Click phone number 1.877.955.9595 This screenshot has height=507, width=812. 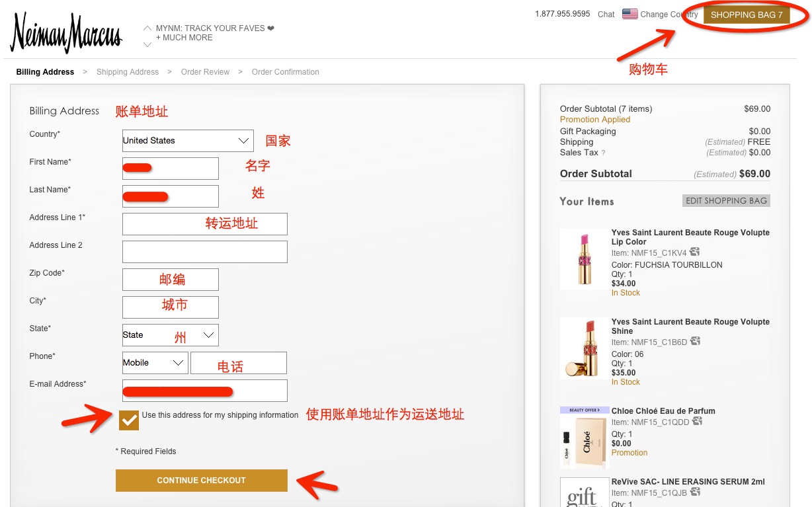point(563,14)
